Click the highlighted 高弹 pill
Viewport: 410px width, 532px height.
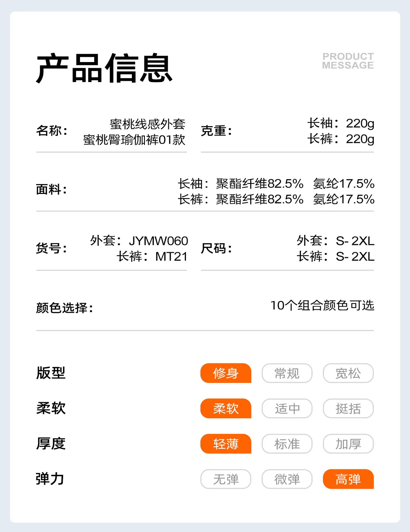tap(348, 479)
